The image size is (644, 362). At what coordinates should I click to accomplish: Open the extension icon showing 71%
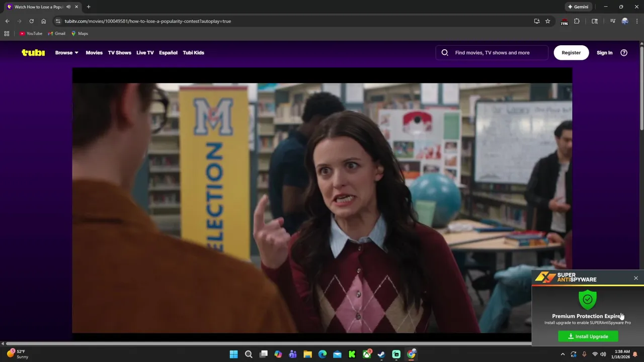point(565,22)
